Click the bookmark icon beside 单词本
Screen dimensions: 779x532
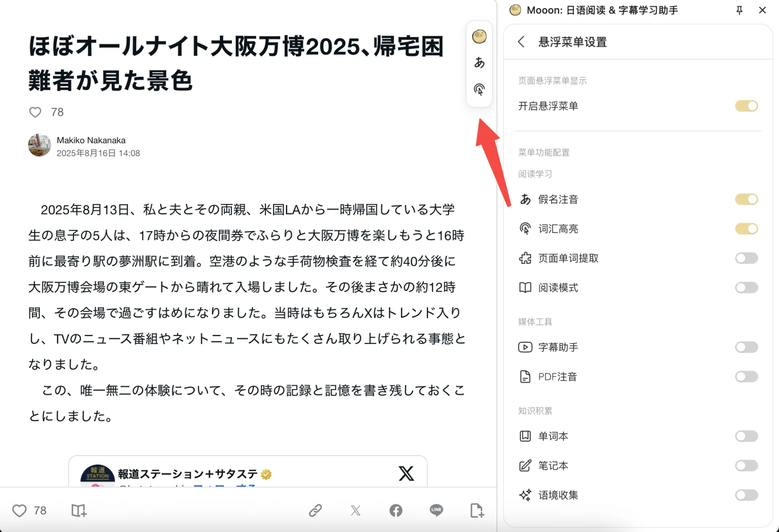click(526, 436)
